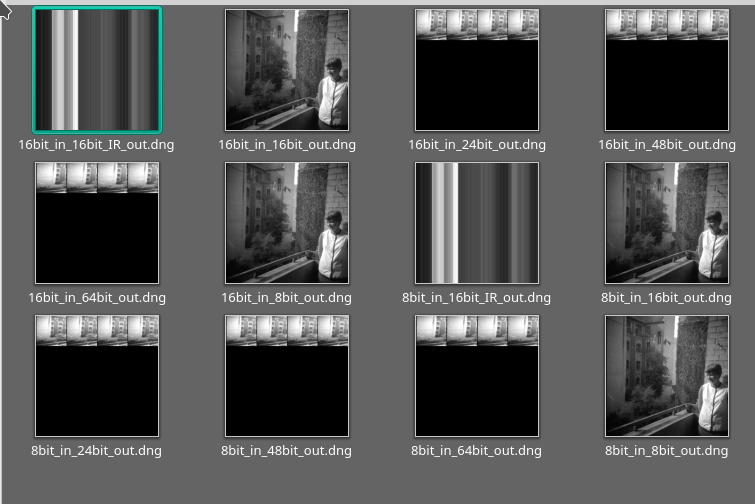
Task: Select the 16bit_in_16bit_IR_out.dng thumbnail
Action: (x=97, y=70)
